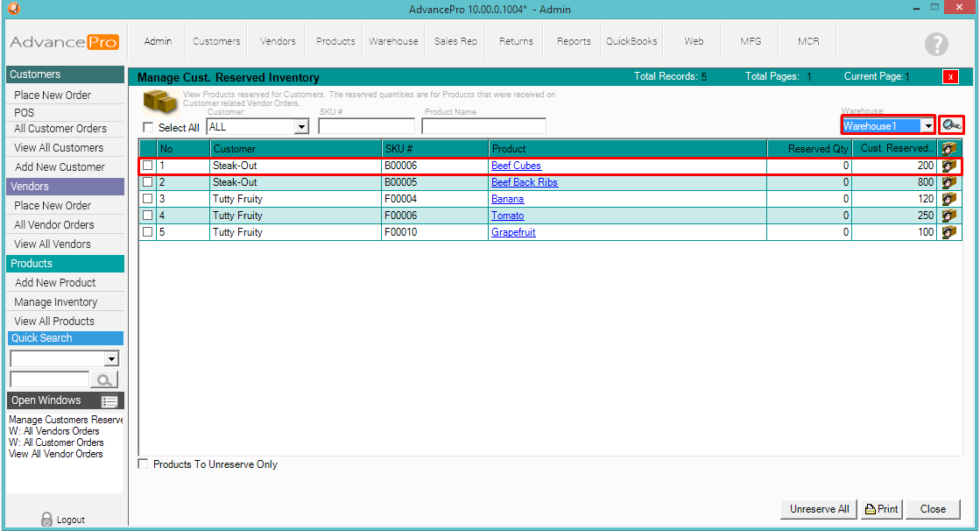Check Products To Unreserve Only option
The image size is (980, 531).
coord(144,464)
